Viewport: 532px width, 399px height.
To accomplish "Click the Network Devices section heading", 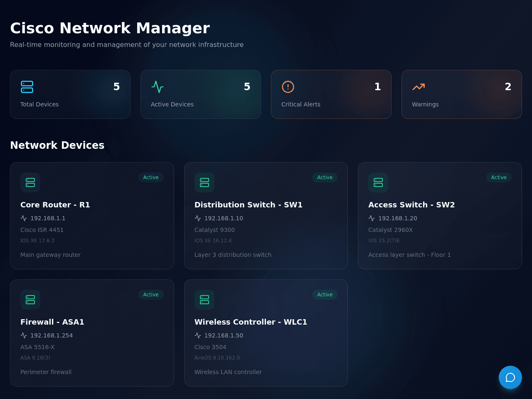I will click(x=57, y=145).
